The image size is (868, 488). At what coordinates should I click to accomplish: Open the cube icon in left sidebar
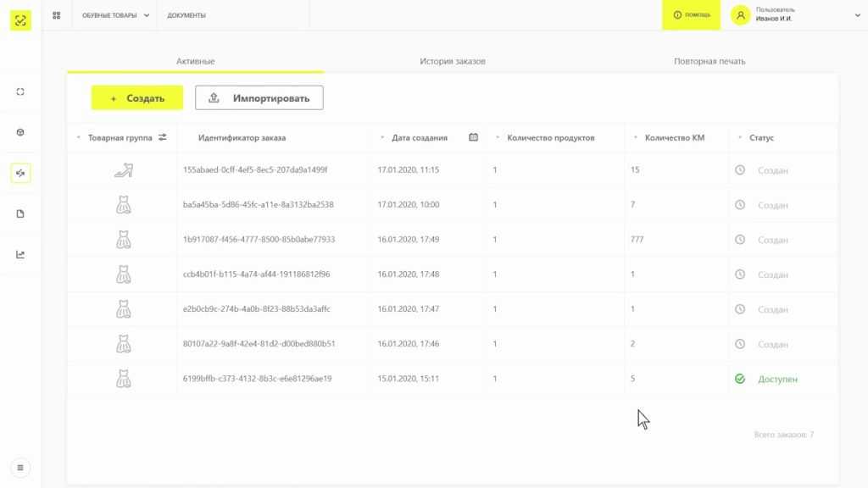tap(20, 132)
